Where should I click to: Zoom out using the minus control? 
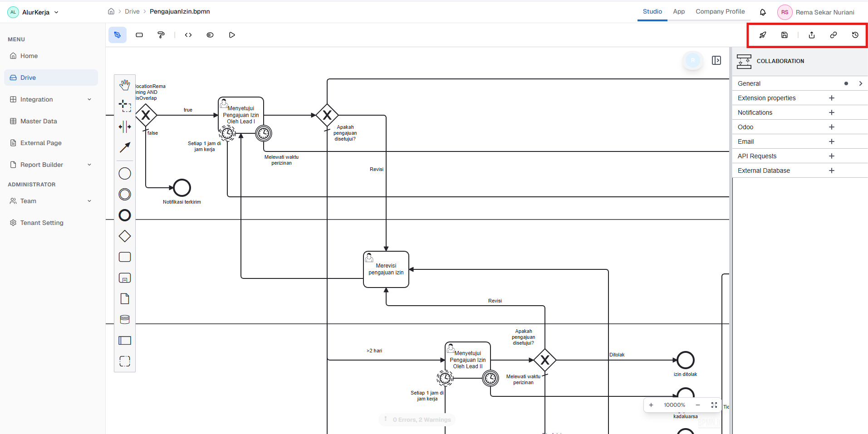point(697,405)
